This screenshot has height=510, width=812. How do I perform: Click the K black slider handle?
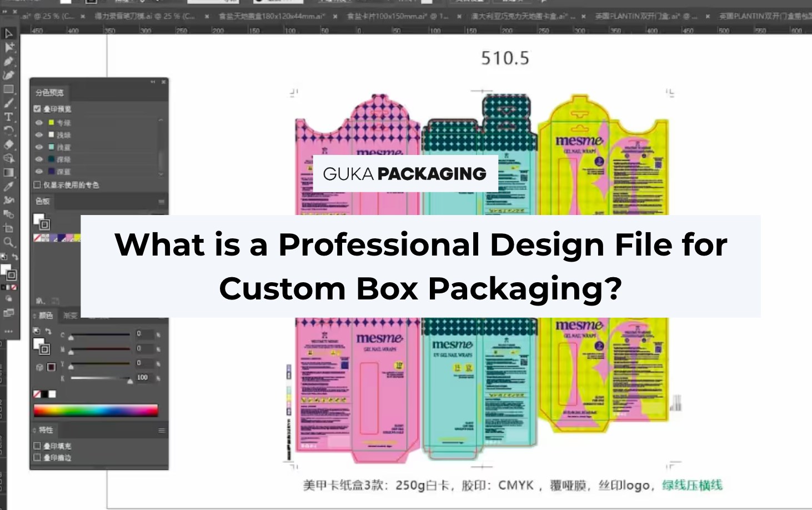click(130, 381)
